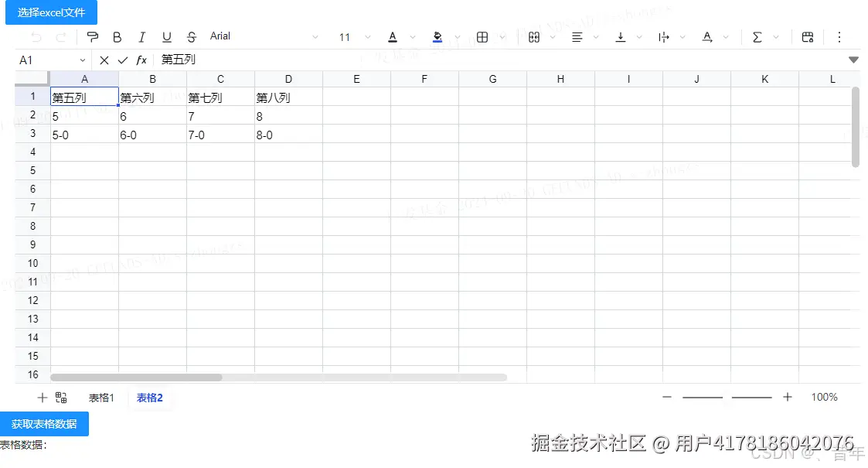Click the 选择excel文件 button
Screen dimensions: 868x468
pos(50,12)
